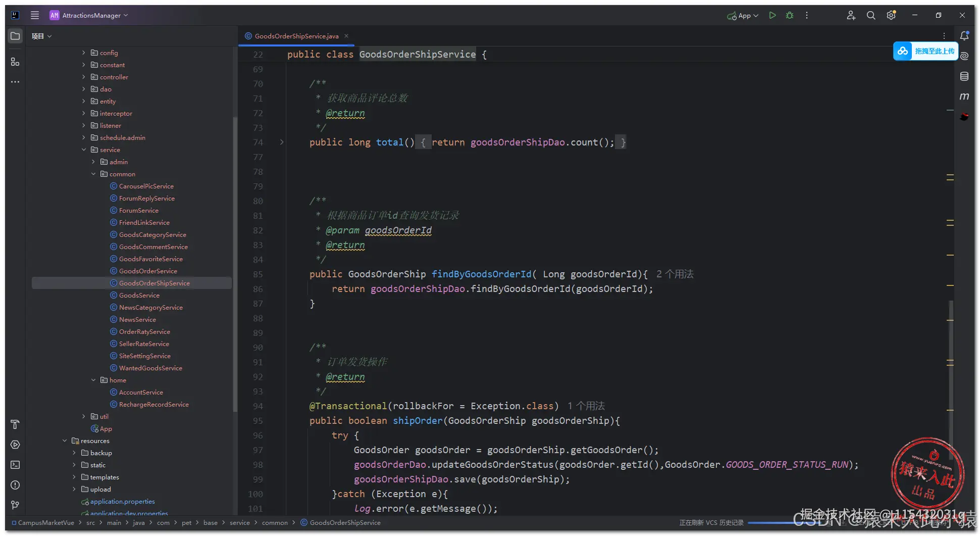This screenshot has width=980, height=536.
Task: Run the App configuration
Action: coord(772,15)
